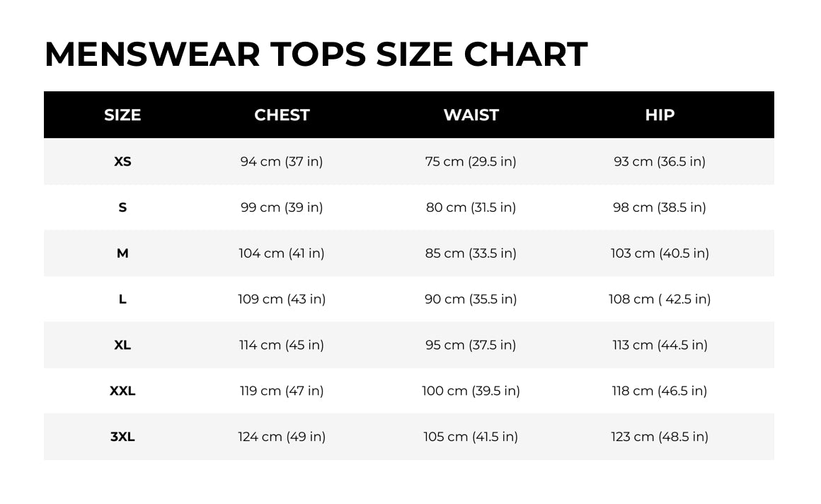Select the 80 cm (31.5 in) waist cell

471,207
